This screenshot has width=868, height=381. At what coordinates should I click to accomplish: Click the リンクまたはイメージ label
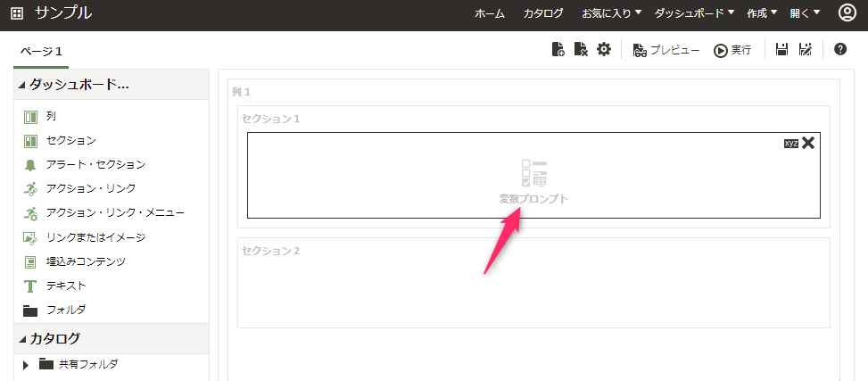tap(95, 237)
